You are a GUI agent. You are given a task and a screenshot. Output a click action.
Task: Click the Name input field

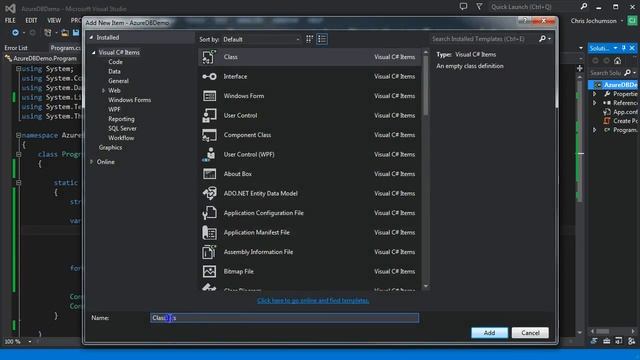pos(284,318)
